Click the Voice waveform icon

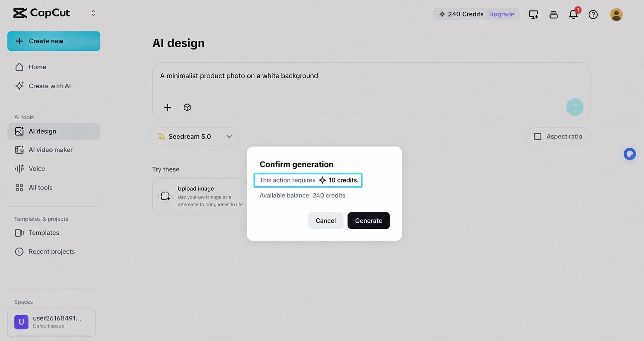click(x=19, y=169)
